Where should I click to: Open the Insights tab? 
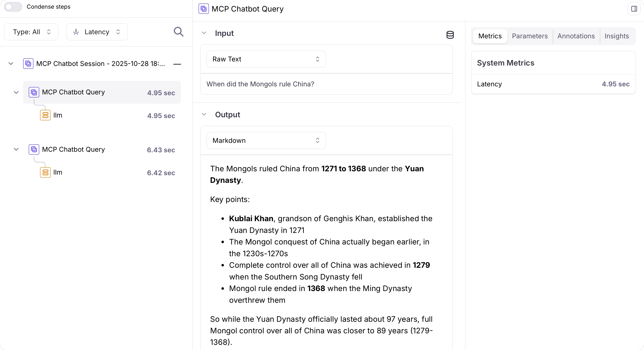617,36
